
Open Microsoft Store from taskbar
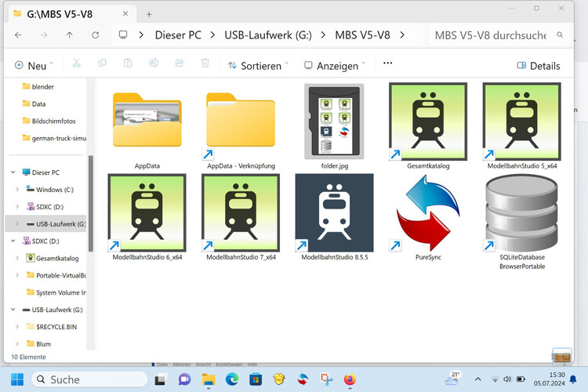256,379
